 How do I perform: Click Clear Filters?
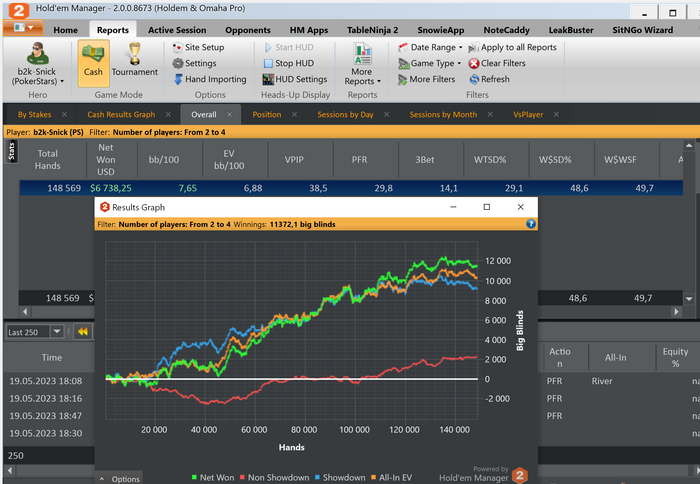click(x=497, y=63)
